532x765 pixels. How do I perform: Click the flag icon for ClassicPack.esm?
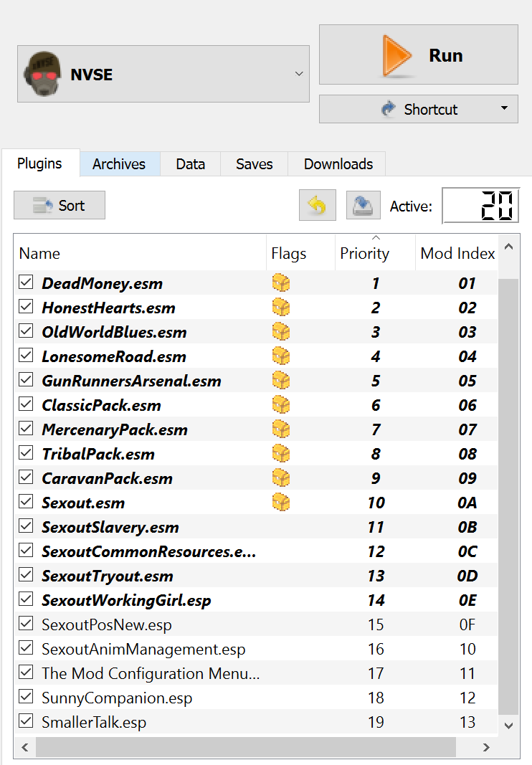pos(280,405)
